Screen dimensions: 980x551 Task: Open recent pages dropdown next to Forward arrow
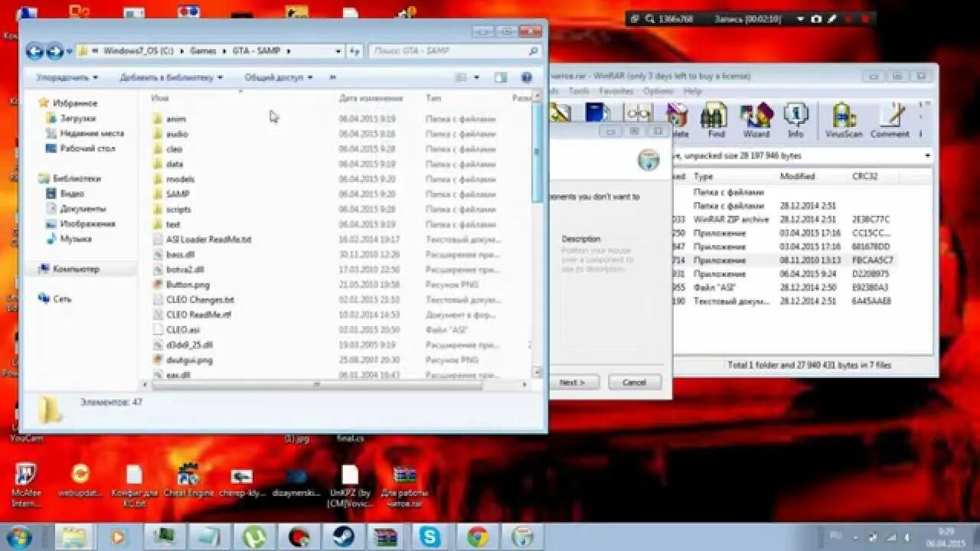[69, 52]
